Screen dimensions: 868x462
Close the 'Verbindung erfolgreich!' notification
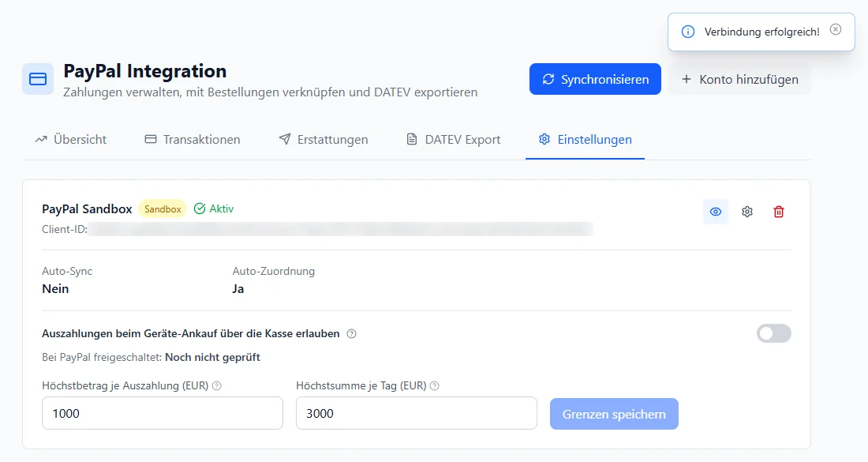coord(836,29)
